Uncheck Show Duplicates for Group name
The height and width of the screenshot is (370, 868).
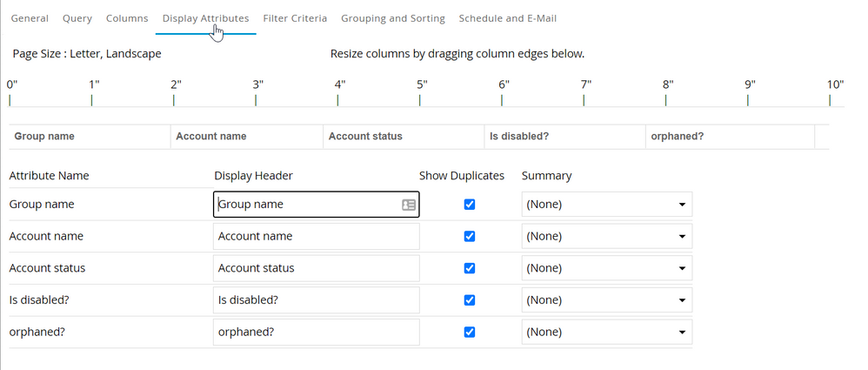[470, 205]
